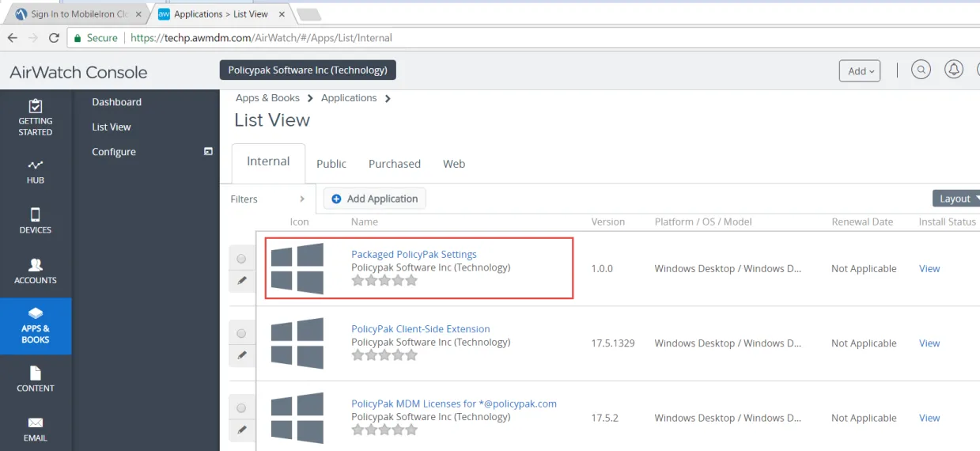Click the star rating of Packaged PolicyPak Settings
980x451 pixels.
point(384,280)
